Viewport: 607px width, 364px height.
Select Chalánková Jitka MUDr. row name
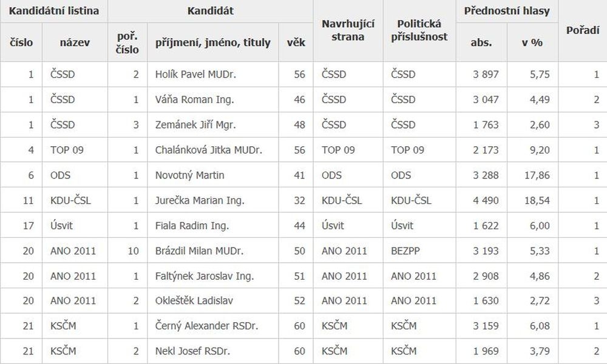click(212, 150)
